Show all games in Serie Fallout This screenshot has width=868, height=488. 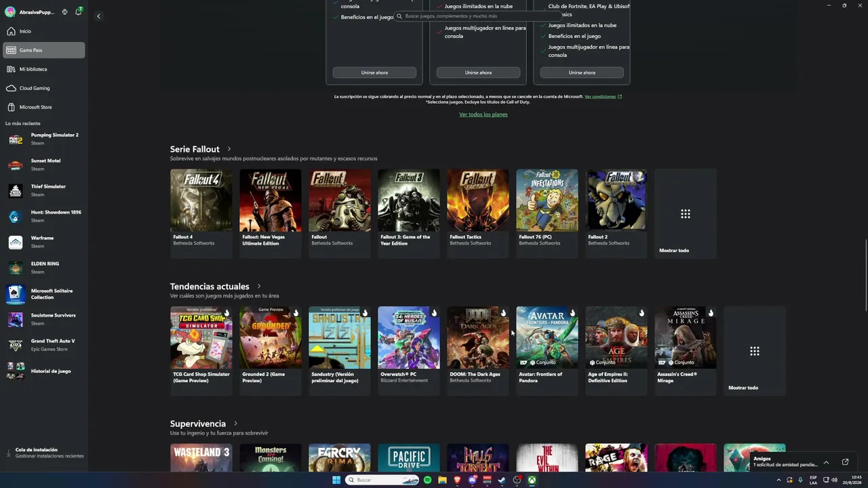686,213
